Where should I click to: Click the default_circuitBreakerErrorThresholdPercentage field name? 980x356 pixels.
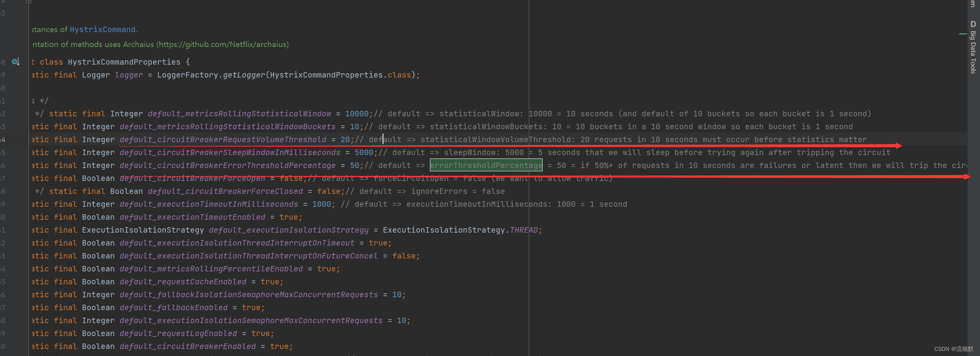(228, 165)
